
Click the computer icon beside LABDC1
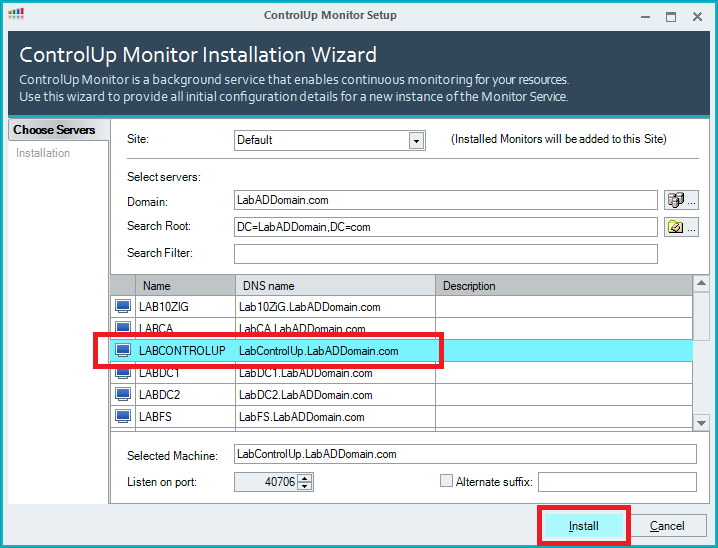tap(123, 373)
